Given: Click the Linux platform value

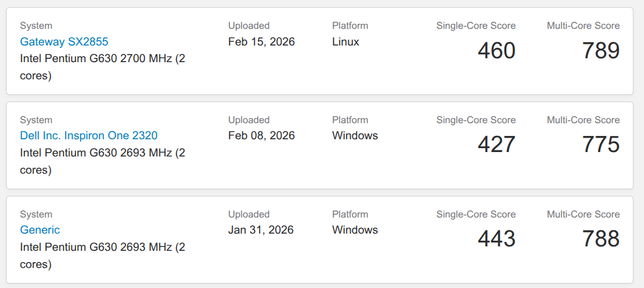Looking at the screenshot, I should click(346, 42).
